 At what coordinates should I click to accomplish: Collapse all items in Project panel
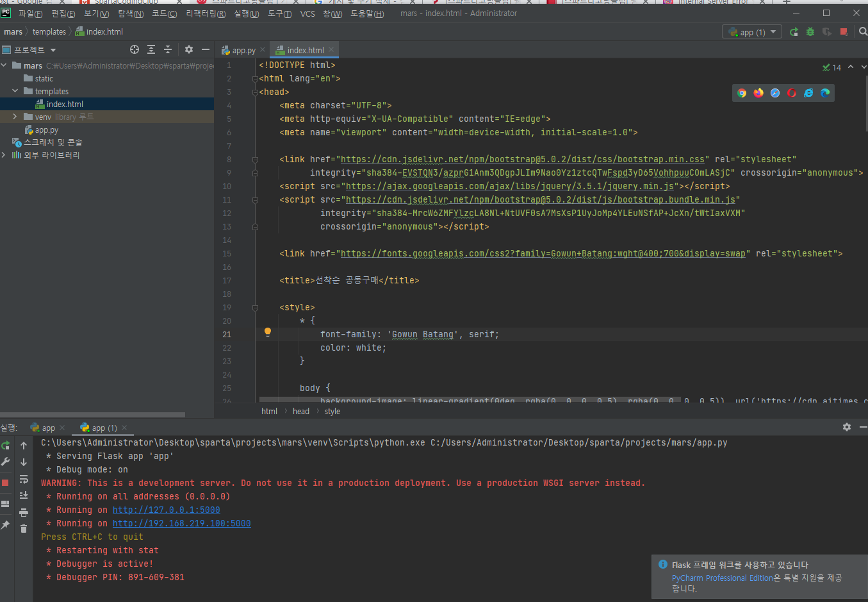click(168, 49)
